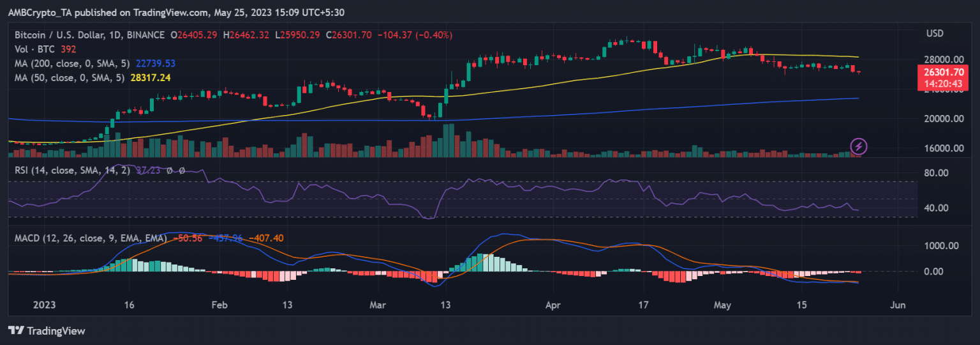The image size is (980, 345).
Task: Click the MACD signal value −407.40
Action: click(265, 238)
